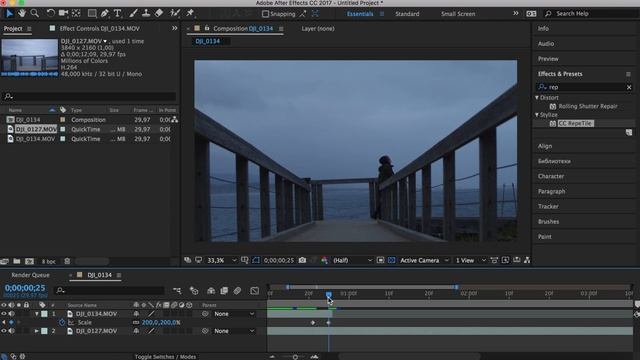Select the Puppet Pin tool
The width and height of the screenshot is (640, 360).
[190, 13]
